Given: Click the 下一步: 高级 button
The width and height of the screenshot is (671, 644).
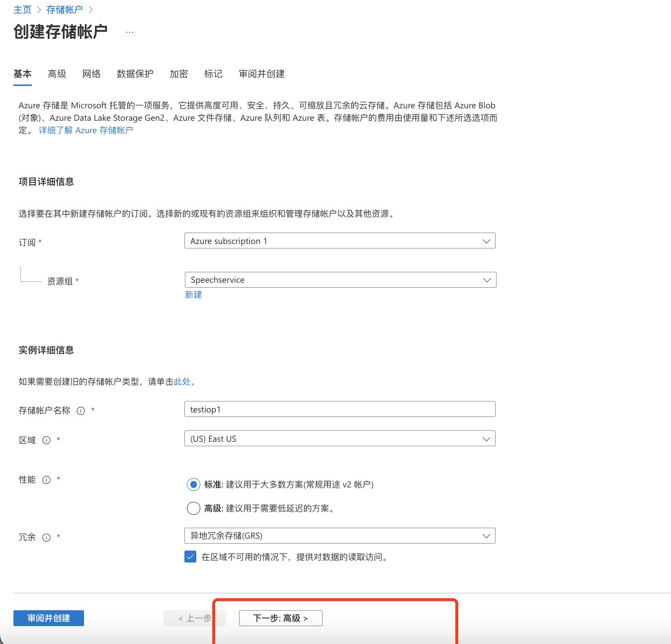Looking at the screenshot, I should tap(281, 618).
